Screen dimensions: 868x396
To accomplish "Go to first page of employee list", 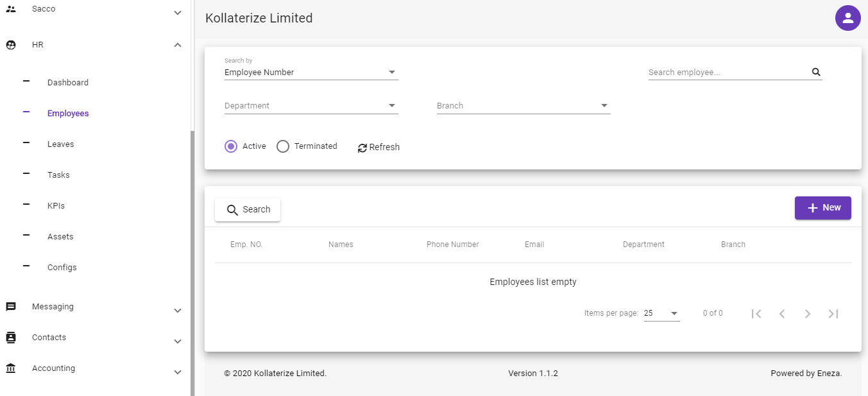I will pyautogui.click(x=756, y=314).
